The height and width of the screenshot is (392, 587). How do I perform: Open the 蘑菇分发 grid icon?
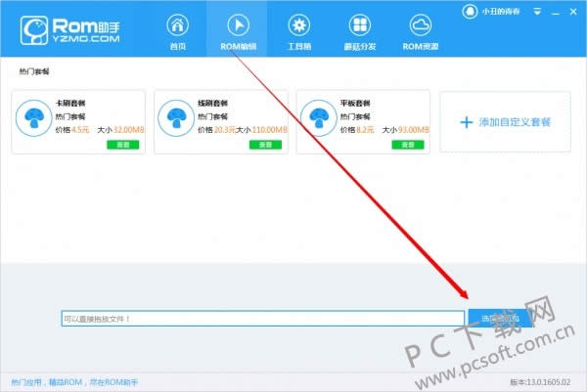[x=360, y=25]
